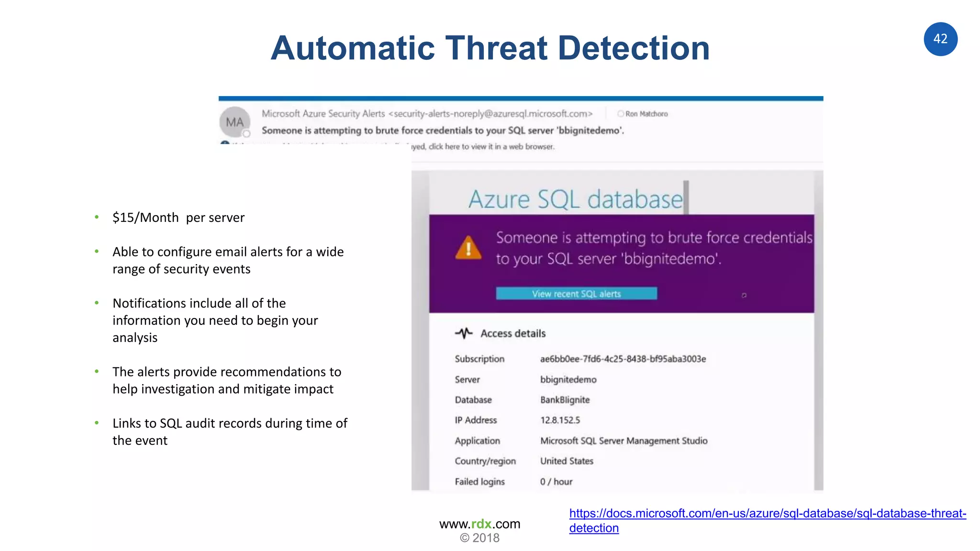Click the Ron Matchoro recipient name
This screenshot has width=980, height=551.
[646, 114]
